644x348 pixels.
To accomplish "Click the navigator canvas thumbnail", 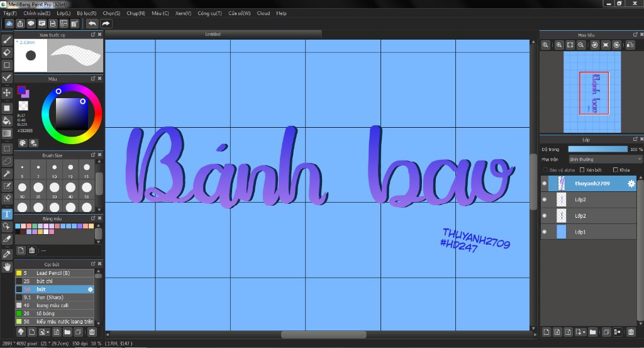I will point(592,92).
